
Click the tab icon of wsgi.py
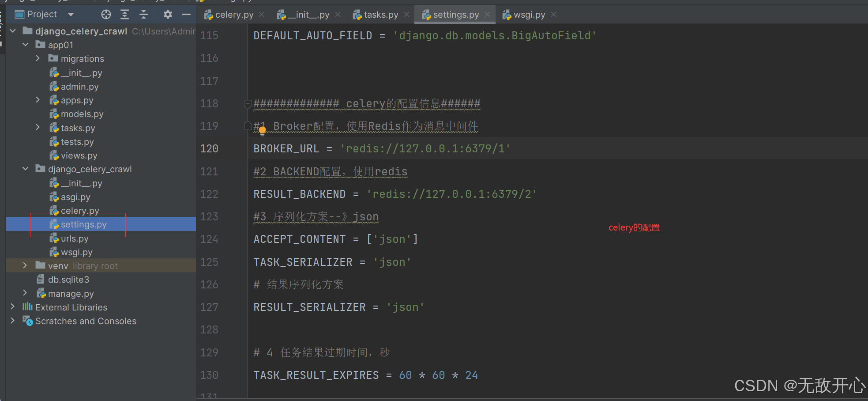tap(507, 15)
